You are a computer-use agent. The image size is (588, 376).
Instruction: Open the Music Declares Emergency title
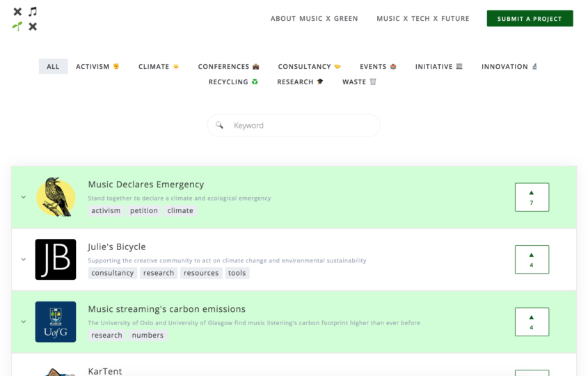tap(146, 185)
